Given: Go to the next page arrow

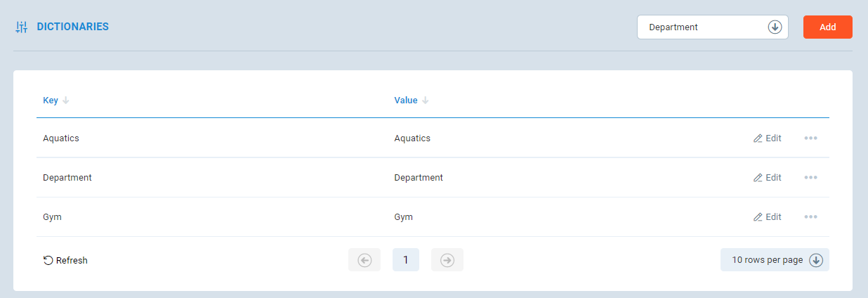Looking at the screenshot, I should 447,260.
